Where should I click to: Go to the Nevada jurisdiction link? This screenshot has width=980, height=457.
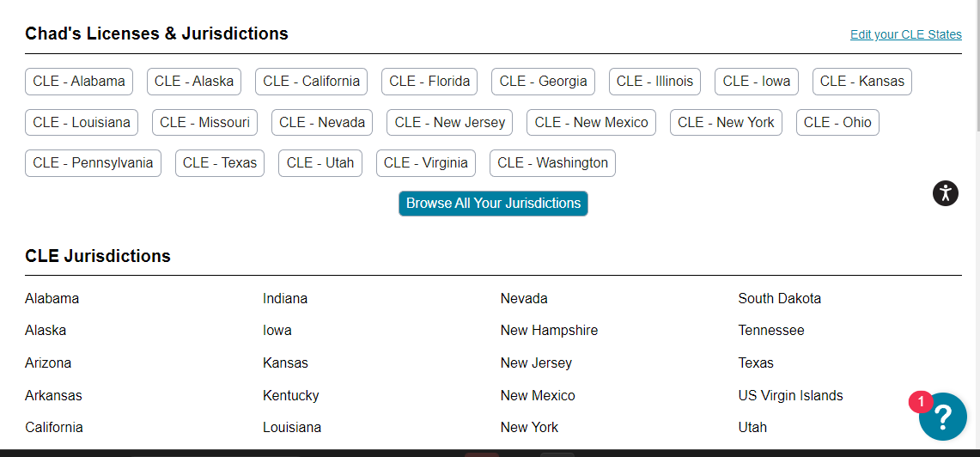(524, 299)
